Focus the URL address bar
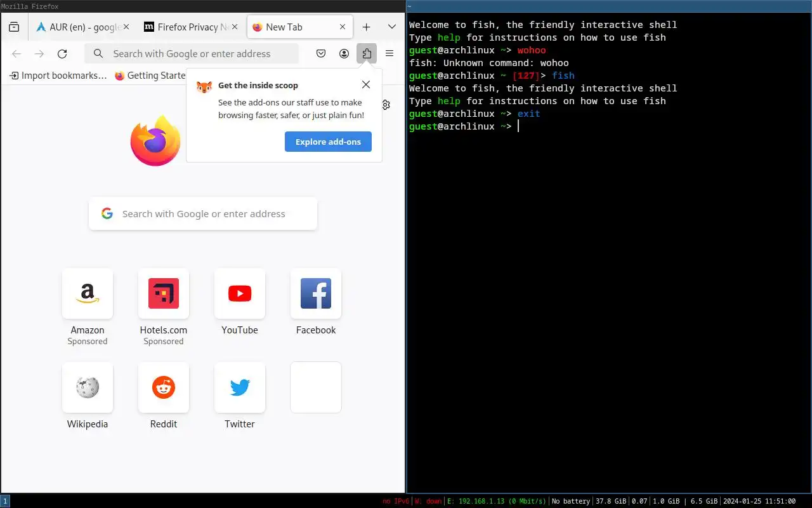Screen dimensions: 812x508 click(192, 54)
